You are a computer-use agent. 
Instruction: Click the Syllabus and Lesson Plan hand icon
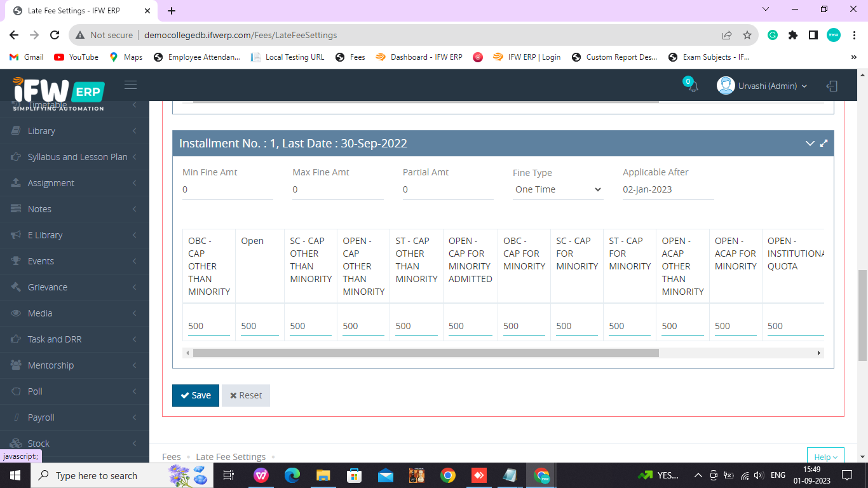(17, 157)
